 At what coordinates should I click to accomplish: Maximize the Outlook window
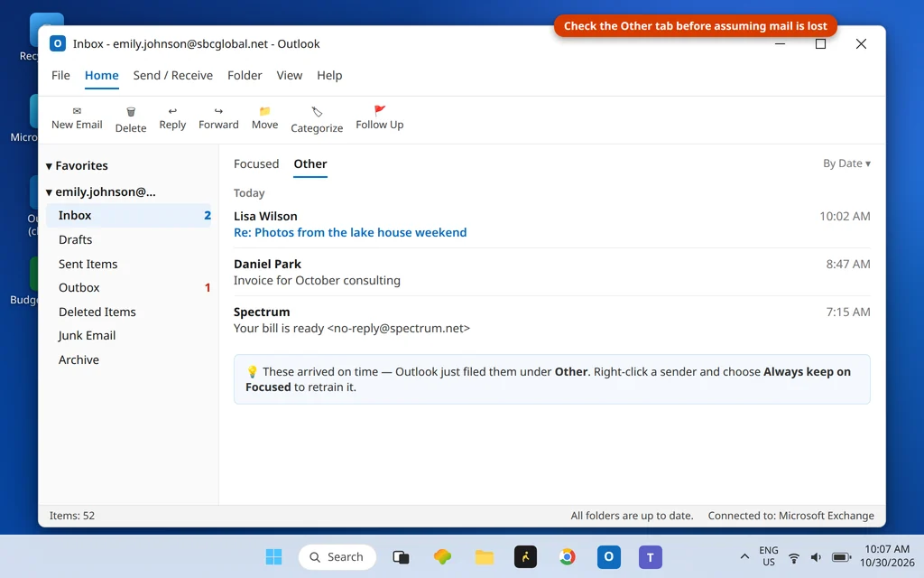point(820,43)
